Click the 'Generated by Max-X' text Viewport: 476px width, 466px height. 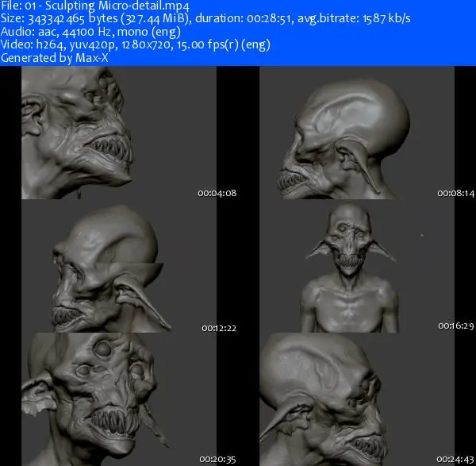54,58
